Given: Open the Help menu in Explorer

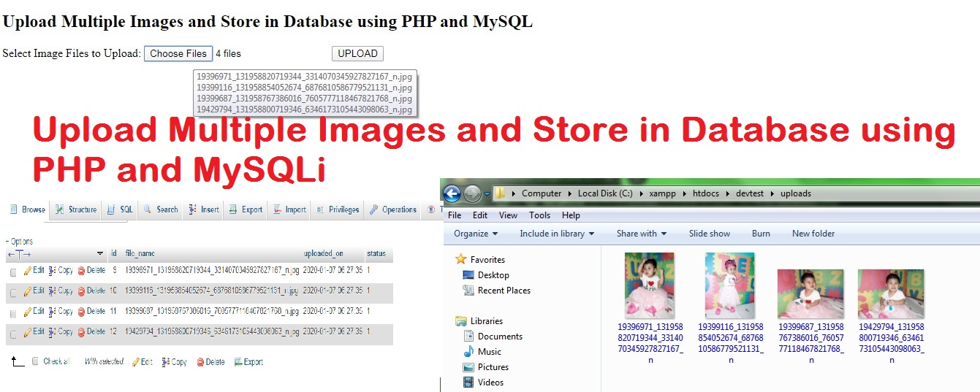Looking at the screenshot, I should click(x=571, y=215).
